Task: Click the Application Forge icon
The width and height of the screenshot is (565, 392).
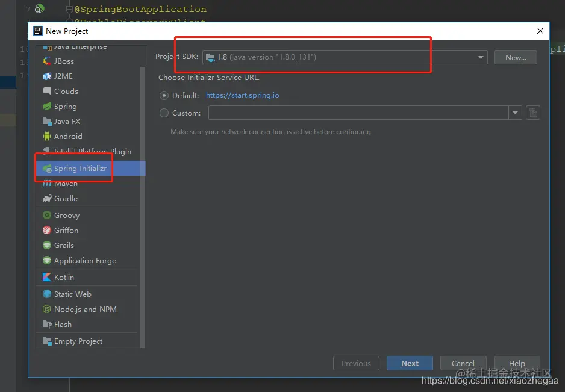Action: (x=47, y=261)
